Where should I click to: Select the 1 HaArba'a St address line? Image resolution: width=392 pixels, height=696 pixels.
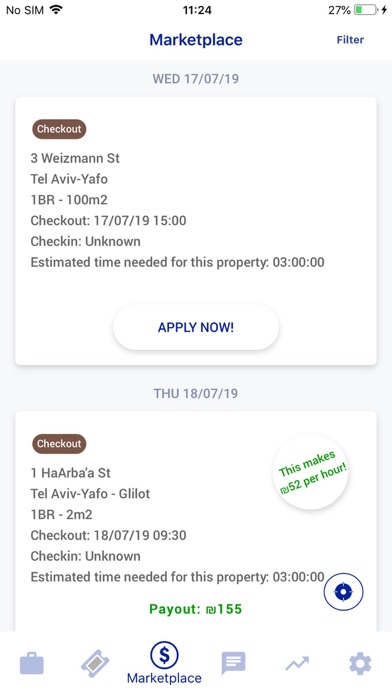(71, 473)
